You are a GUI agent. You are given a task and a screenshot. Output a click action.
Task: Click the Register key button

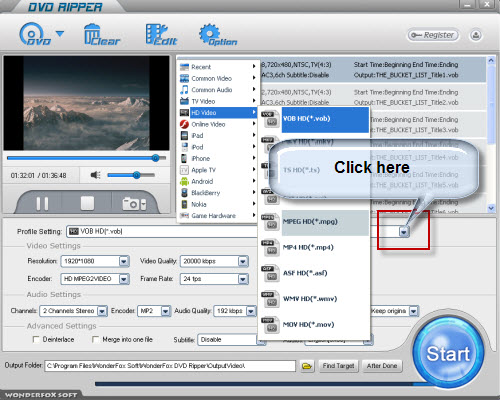433,35
